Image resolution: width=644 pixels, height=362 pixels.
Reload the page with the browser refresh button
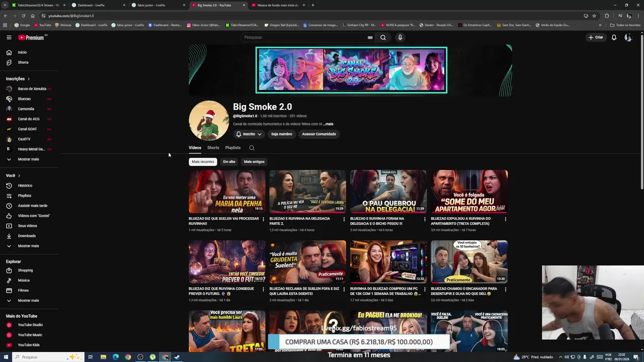click(x=24, y=16)
